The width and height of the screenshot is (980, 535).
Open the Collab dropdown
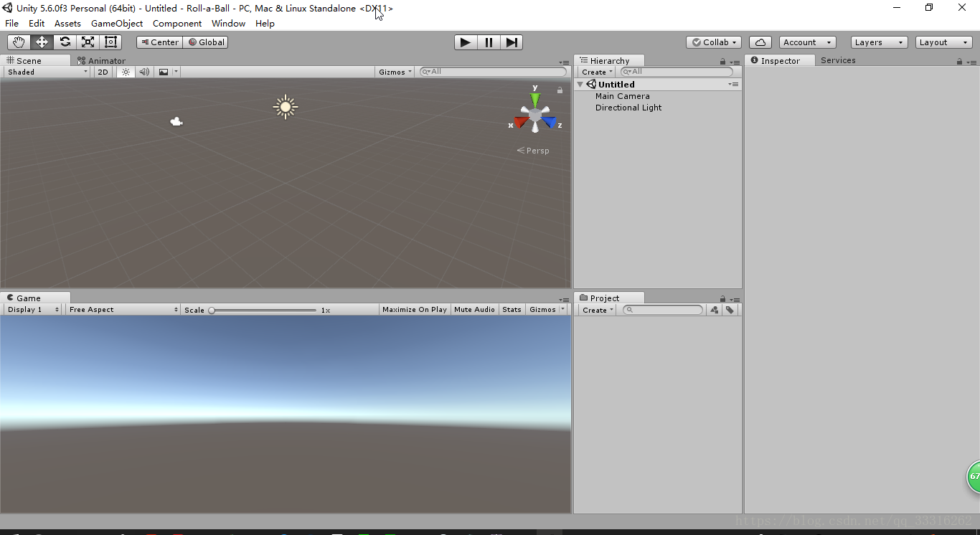(x=714, y=42)
